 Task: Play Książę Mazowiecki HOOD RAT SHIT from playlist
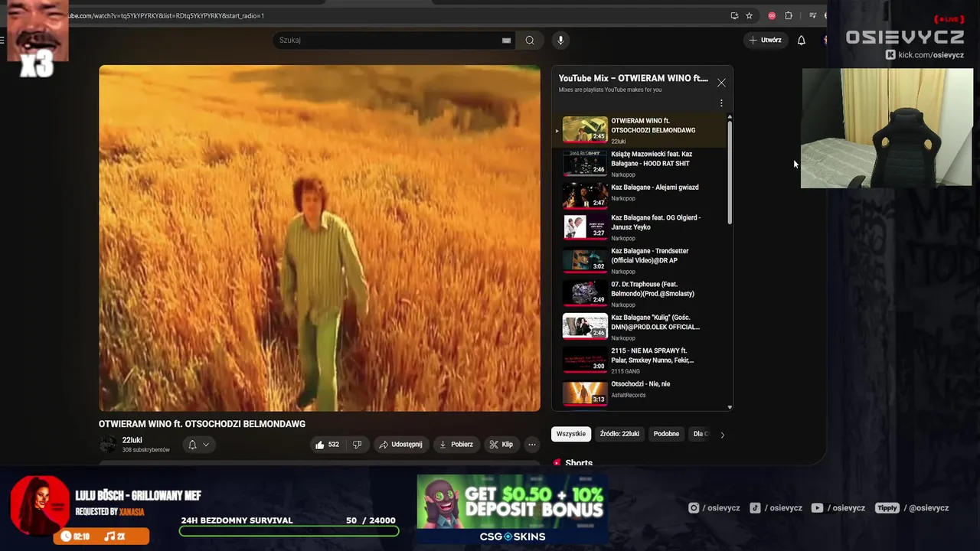pyautogui.click(x=639, y=164)
